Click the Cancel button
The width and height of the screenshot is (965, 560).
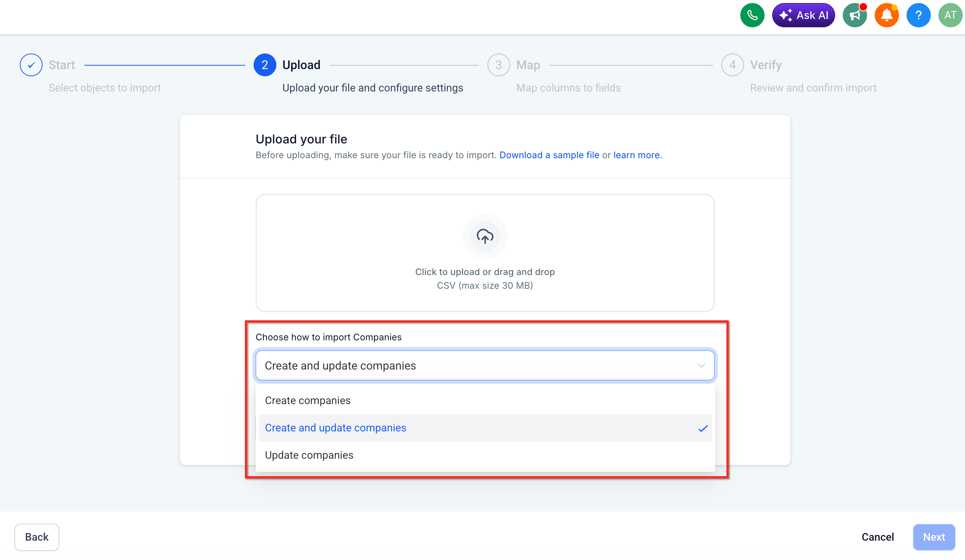(x=877, y=537)
